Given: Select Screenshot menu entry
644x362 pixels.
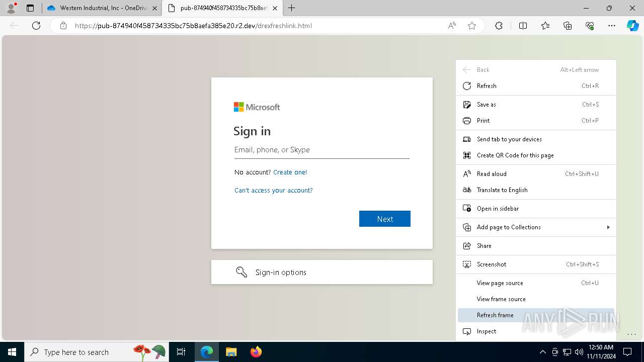Looking at the screenshot, I should (x=536, y=264).
